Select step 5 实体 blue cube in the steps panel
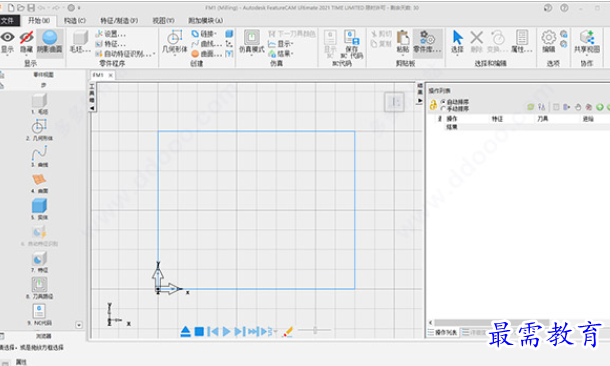The height and width of the screenshot is (366, 610). click(x=39, y=209)
